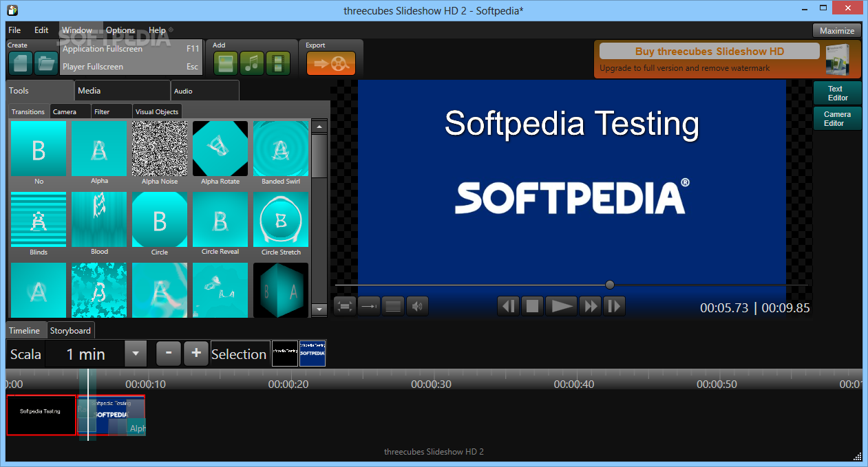
Task: Pick the Blinds transition
Action: click(39, 219)
